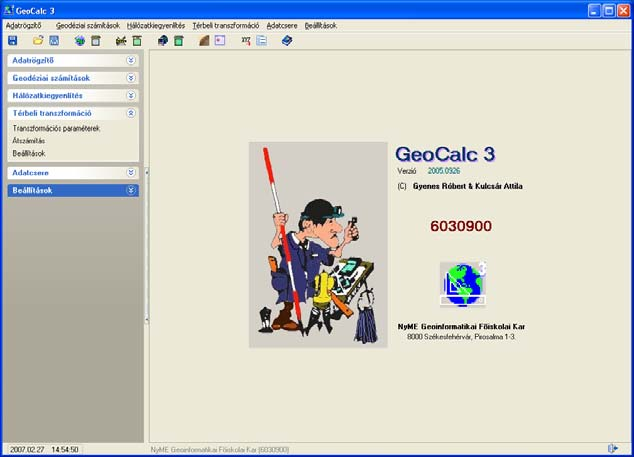
Task: Click the purple frame icon with red dot
Action: click(x=220, y=40)
